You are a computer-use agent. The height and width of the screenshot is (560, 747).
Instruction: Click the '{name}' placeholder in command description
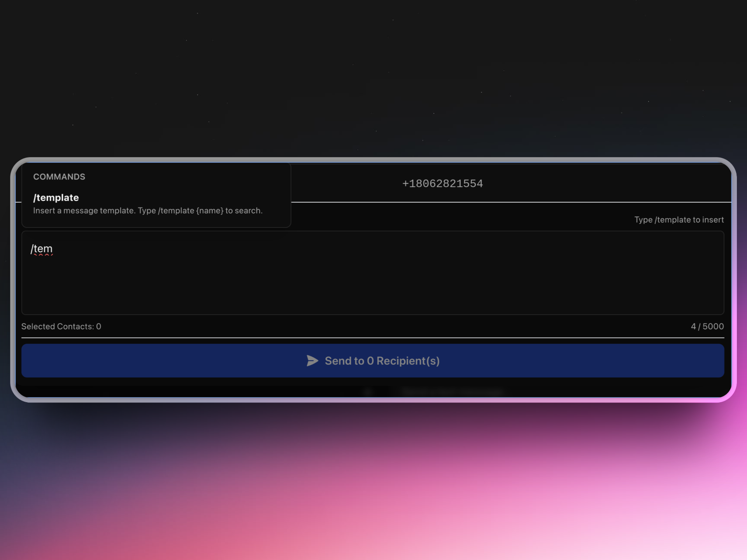coord(210,211)
